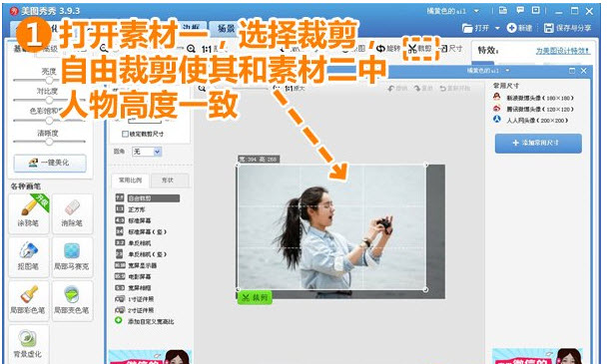Click the bottom-right crop handle on the photo
611x364 pixels.
(425, 289)
